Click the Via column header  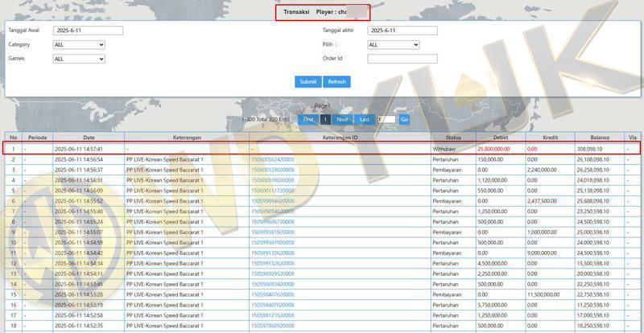click(x=632, y=138)
